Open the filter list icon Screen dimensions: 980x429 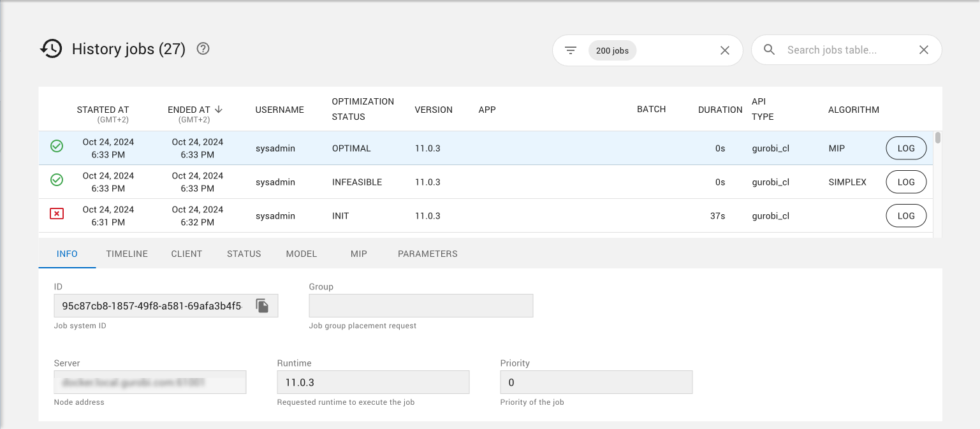coord(571,50)
